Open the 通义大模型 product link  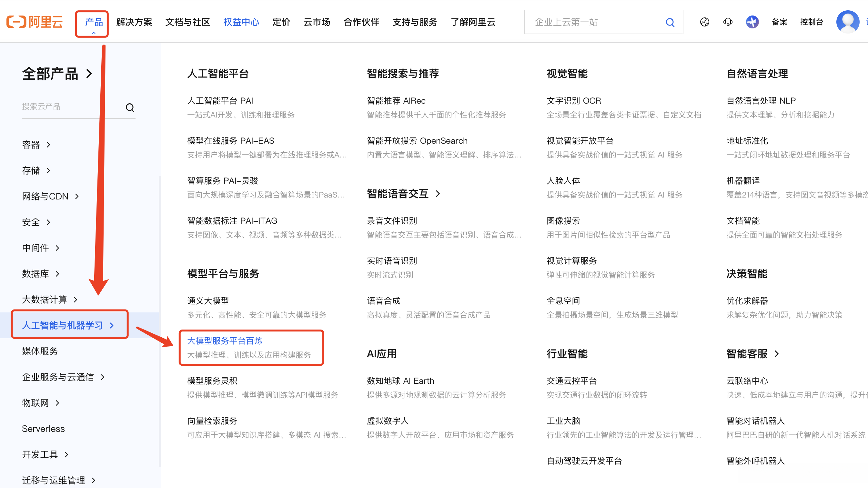tap(208, 301)
